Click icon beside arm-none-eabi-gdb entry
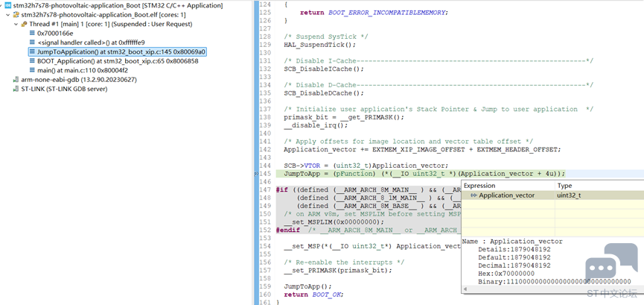 16,80
